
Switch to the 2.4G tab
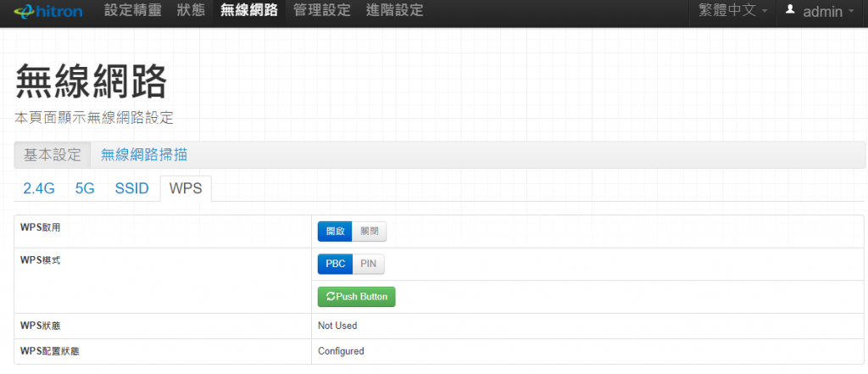pyautogui.click(x=39, y=188)
